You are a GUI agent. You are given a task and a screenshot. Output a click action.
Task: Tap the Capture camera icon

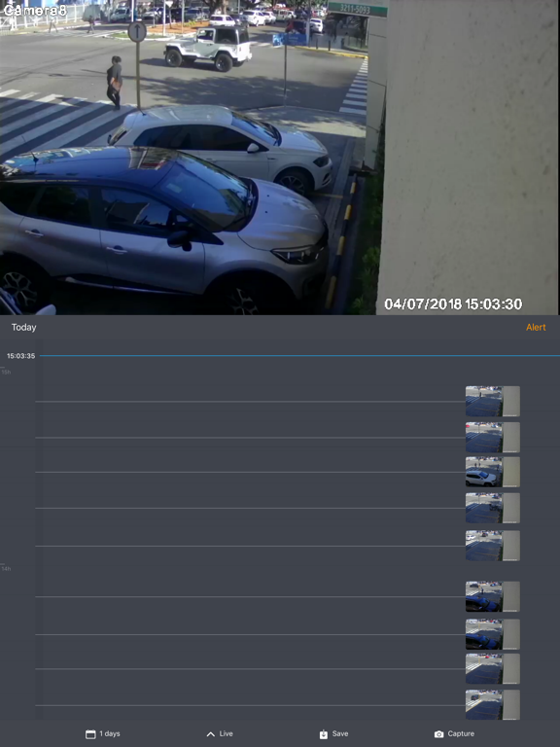[439, 734]
